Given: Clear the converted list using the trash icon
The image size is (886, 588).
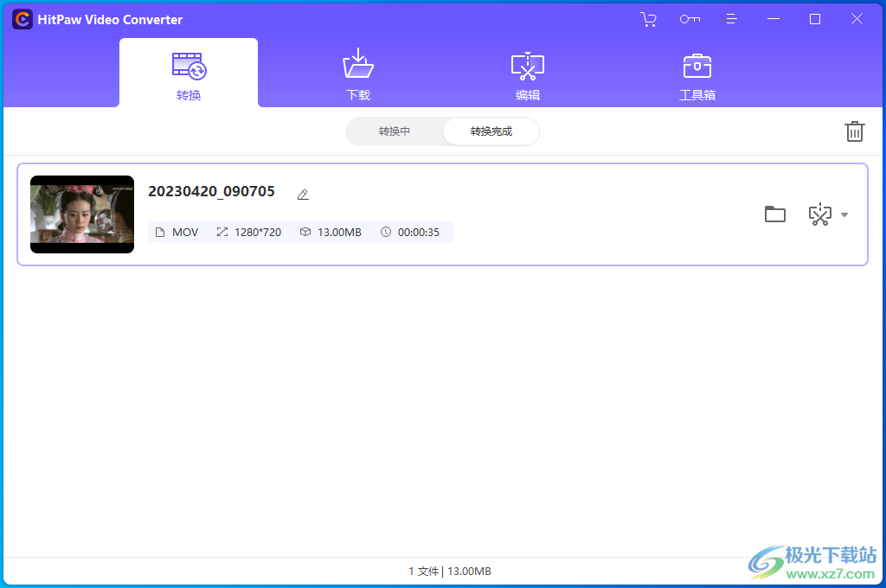Looking at the screenshot, I should pyautogui.click(x=855, y=131).
